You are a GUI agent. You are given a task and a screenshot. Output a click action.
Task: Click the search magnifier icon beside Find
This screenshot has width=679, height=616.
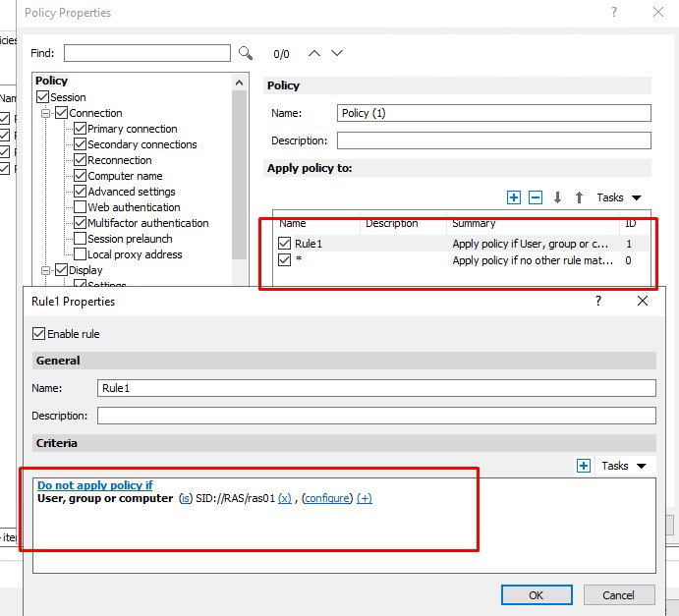pyautogui.click(x=246, y=53)
